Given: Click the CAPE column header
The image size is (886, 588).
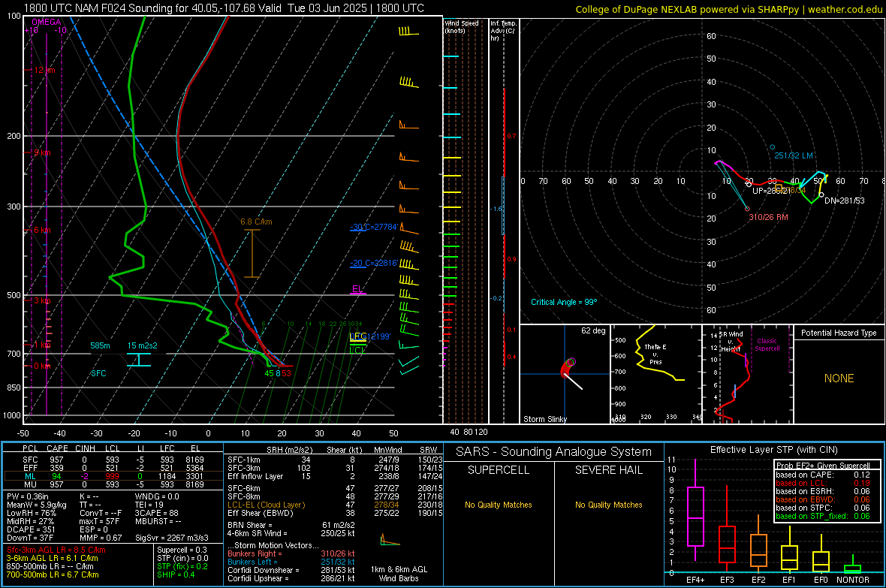Looking at the screenshot, I should point(57,448).
